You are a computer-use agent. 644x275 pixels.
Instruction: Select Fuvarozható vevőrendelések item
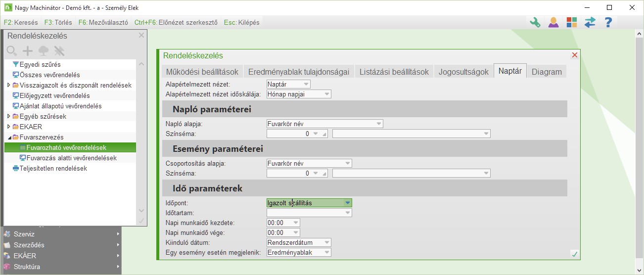70,147
